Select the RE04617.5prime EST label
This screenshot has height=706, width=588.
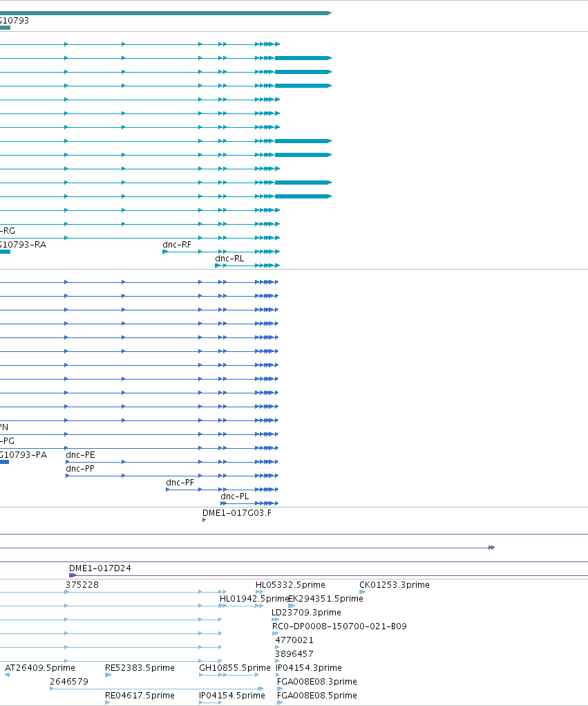(140, 696)
